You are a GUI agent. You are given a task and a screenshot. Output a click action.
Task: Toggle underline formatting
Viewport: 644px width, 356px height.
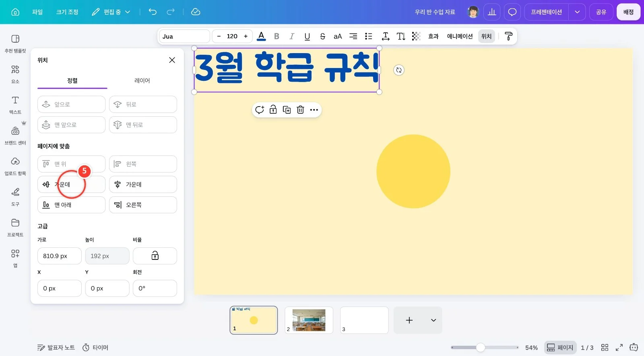click(x=307, y=36)
